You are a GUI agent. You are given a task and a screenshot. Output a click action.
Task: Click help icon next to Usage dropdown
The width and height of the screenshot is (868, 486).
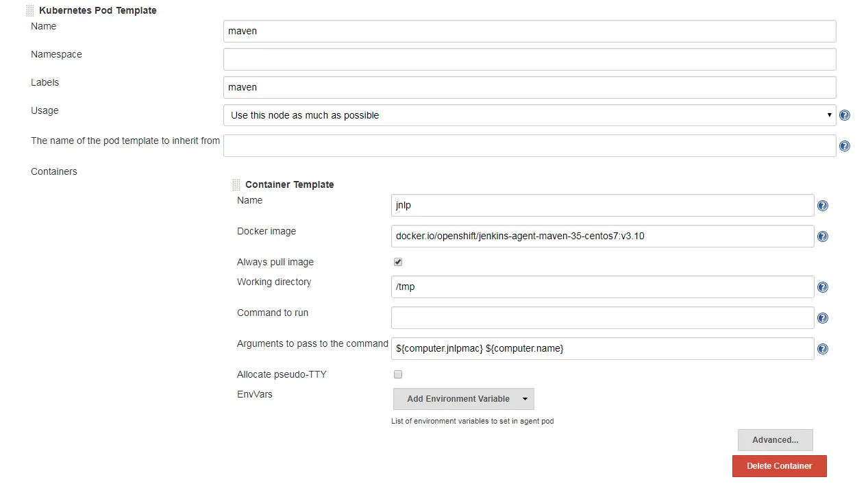[x=845, y=115]
